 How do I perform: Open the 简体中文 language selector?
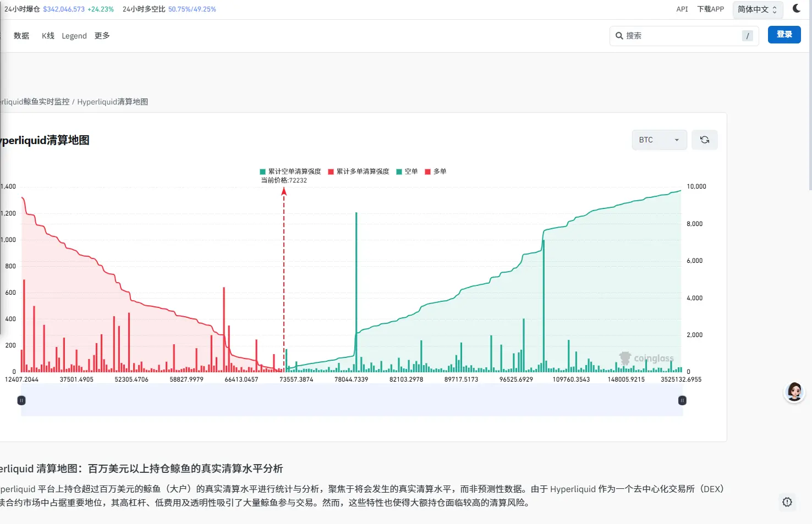[758, 9]
